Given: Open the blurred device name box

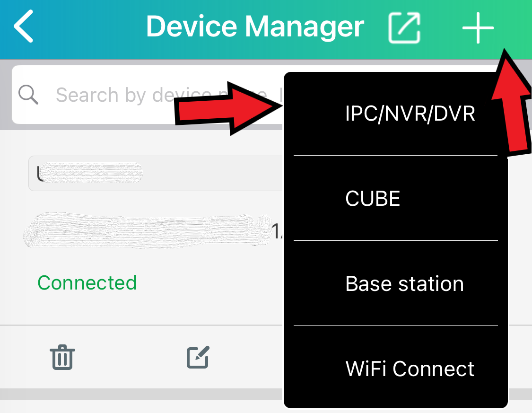Looking at the screenshot, I should [x=156, y=174].
